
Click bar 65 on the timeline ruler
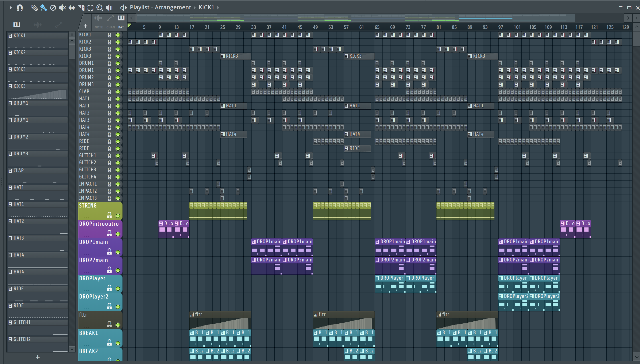pos(377,27)
